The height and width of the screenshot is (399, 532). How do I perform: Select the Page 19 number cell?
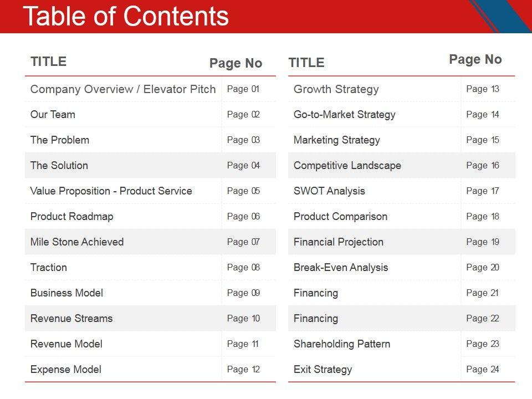[x=483, y=242]
